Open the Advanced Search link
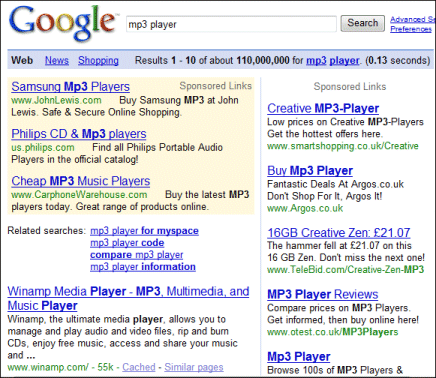Screen dimensions: 436x378 [x=413, y=19]
